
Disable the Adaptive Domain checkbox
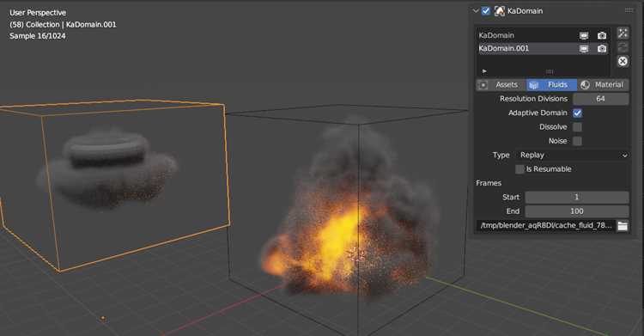(x=577, y=113)
